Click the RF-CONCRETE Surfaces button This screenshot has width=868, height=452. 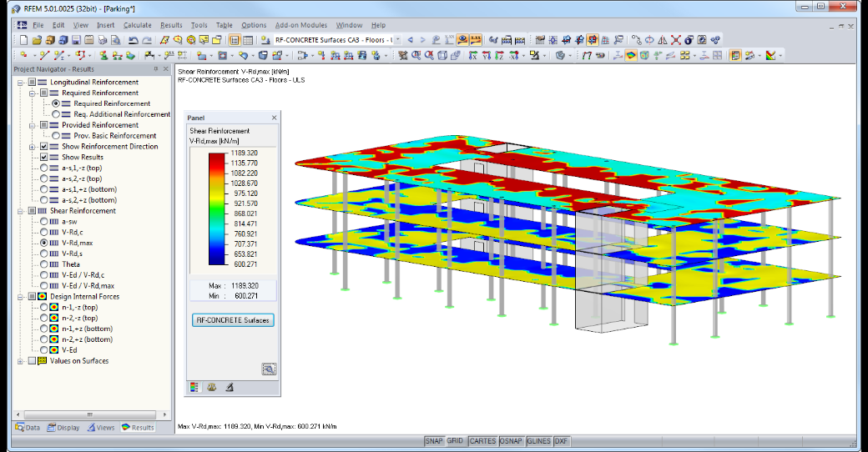tap(233, 320)
